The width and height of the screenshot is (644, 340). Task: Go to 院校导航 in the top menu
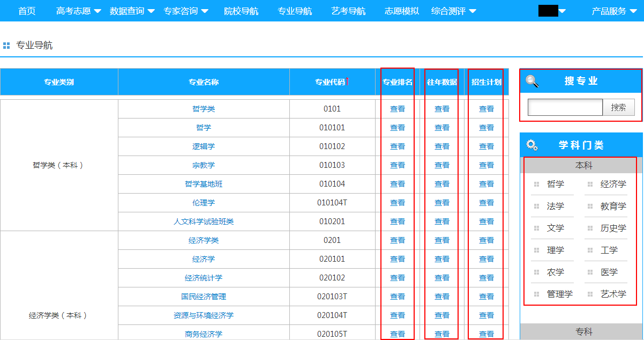point(241,11)
